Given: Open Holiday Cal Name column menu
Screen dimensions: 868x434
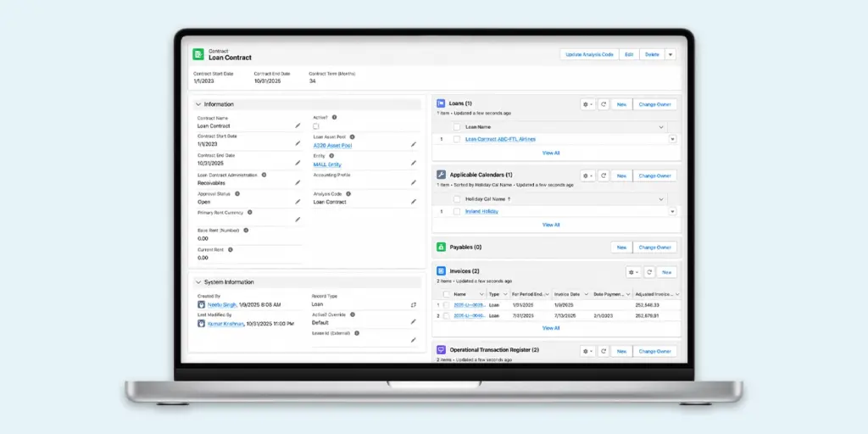Looking at the screenshot, I should click(661, 198).
